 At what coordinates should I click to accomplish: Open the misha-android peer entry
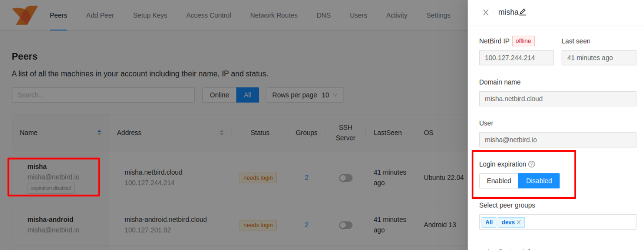pyautogui.click(x=50, y=220)
